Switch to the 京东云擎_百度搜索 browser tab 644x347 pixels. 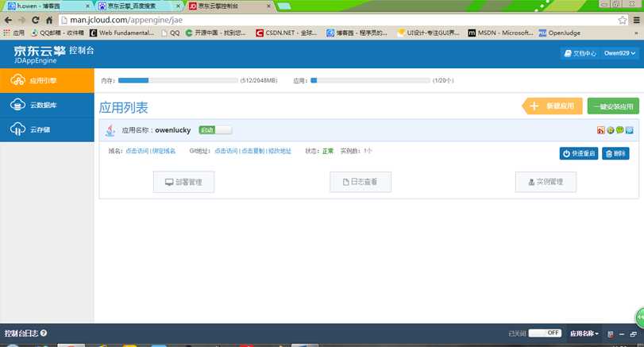point(140,6)
